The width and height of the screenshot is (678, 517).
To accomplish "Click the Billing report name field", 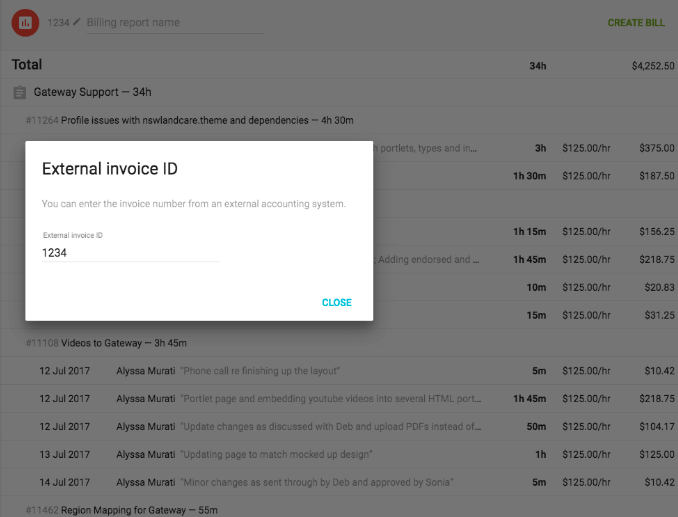I will pyautogui.click(x=175, y=22).
